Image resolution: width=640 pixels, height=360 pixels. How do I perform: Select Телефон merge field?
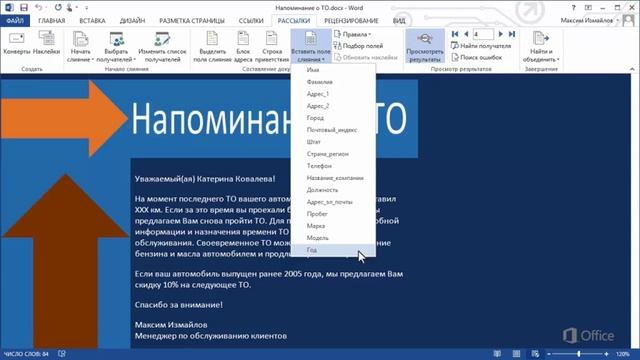pos(333,166)
